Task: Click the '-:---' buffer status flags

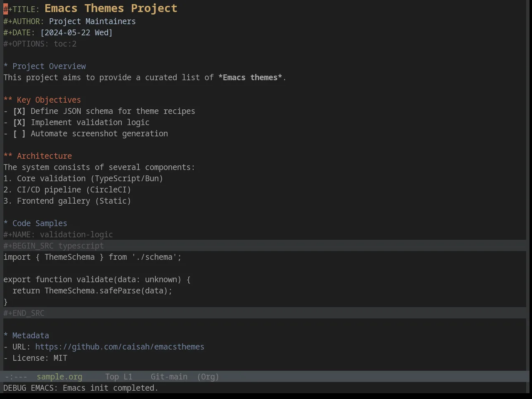Action: (16, 377)
